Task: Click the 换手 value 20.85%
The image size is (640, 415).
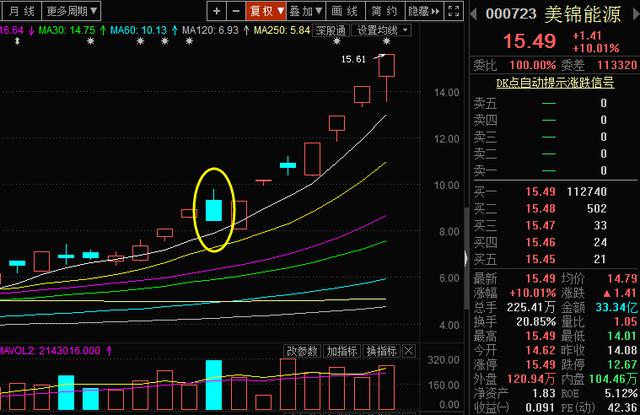Action: point(536,322)
